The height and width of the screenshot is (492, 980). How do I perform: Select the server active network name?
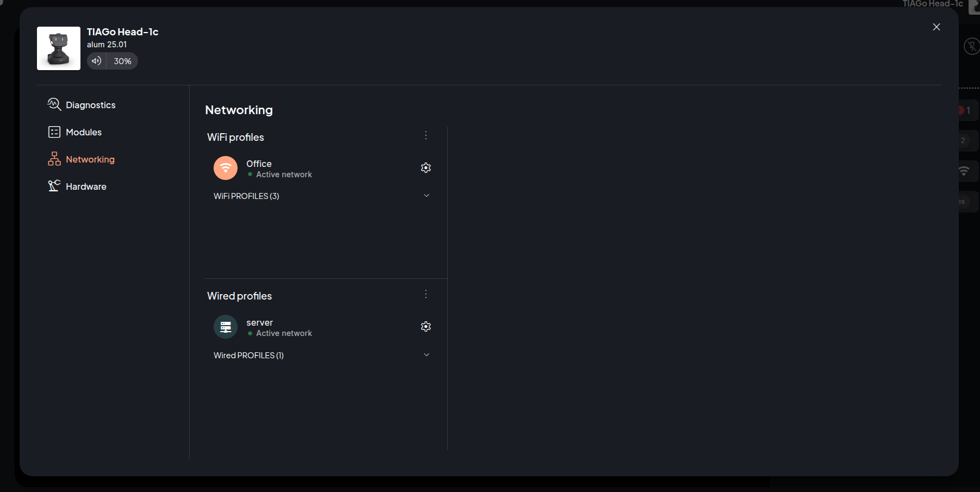259,322
